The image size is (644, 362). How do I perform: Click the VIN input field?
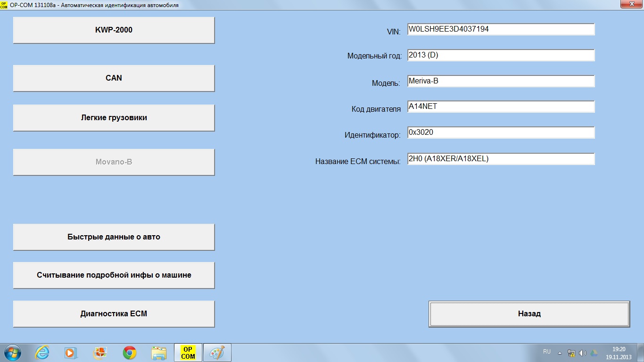click(501, 29)
